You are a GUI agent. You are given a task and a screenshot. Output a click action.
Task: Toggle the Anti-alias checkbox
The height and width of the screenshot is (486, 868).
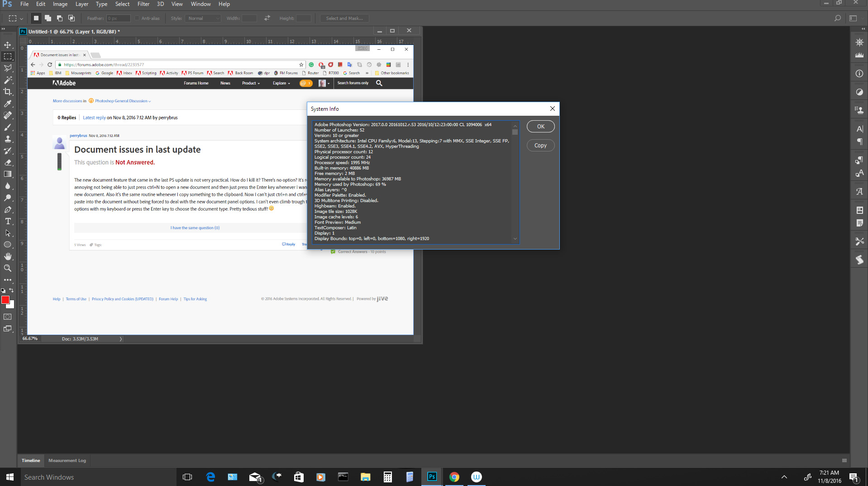tap(138, 19)
